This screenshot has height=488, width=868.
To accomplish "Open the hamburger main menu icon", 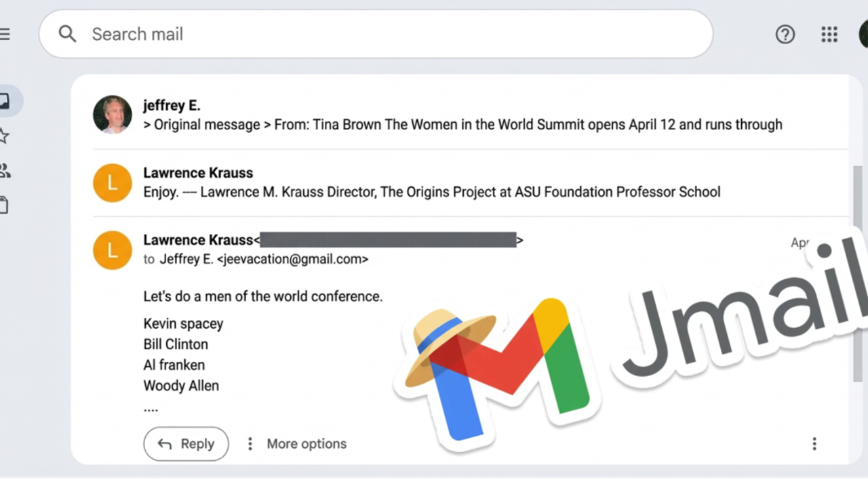I will click(5, 34).
